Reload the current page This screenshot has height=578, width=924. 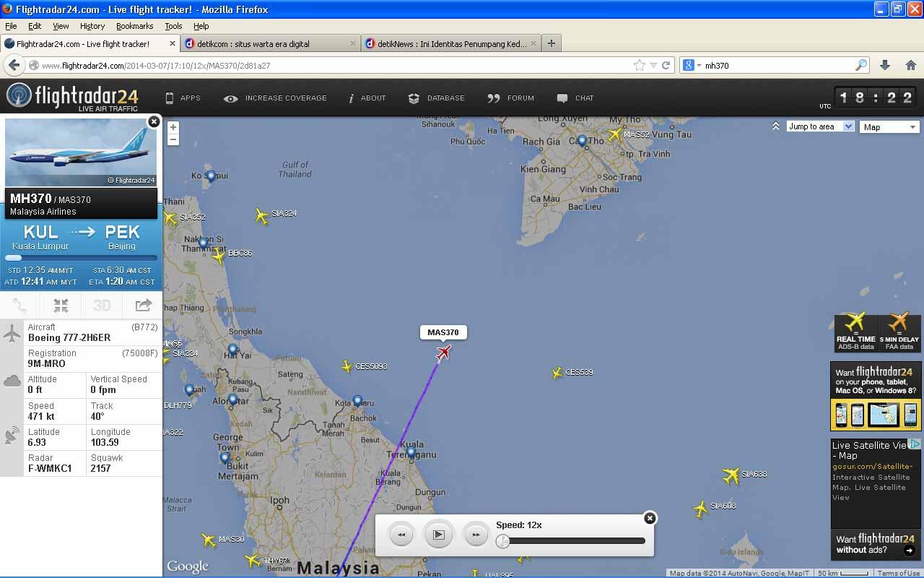pyautogui.click(x=666, y=65)
